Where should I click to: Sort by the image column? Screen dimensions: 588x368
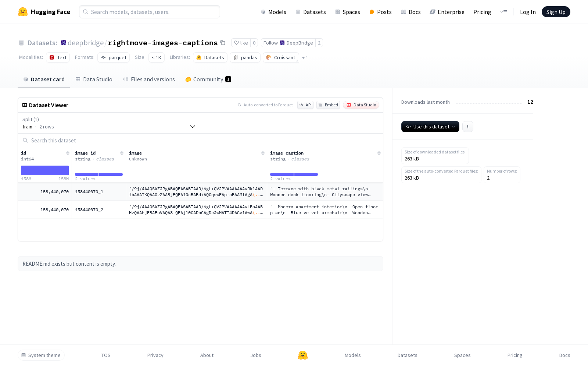pos(263,153)
